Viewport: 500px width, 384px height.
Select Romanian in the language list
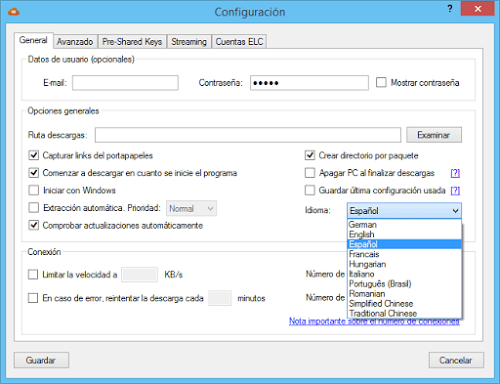[x=404, y=294]
